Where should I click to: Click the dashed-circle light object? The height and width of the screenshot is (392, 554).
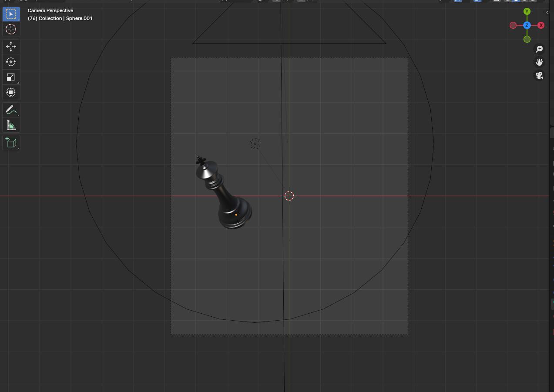tap(255, 144)
